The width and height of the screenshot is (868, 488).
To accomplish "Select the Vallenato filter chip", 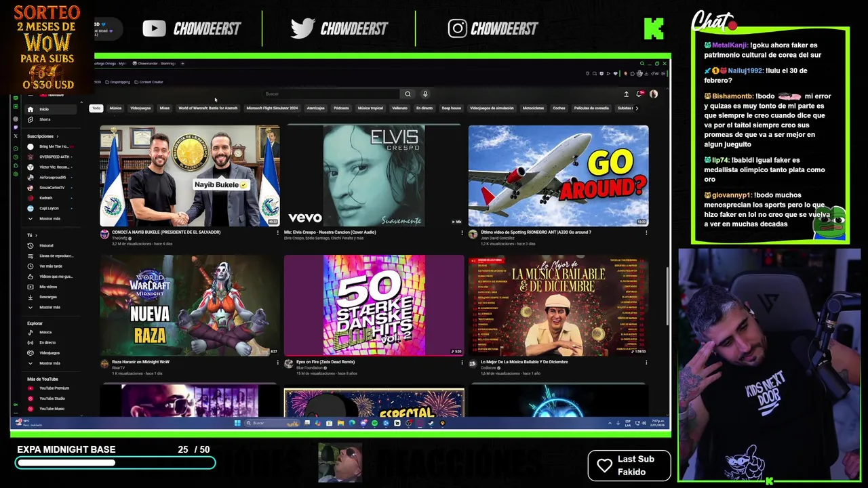I will point(399,108).
